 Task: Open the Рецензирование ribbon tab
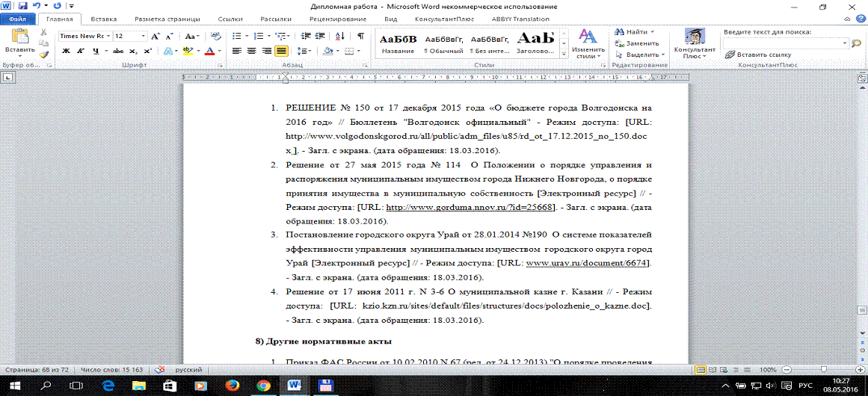[346, 18]
